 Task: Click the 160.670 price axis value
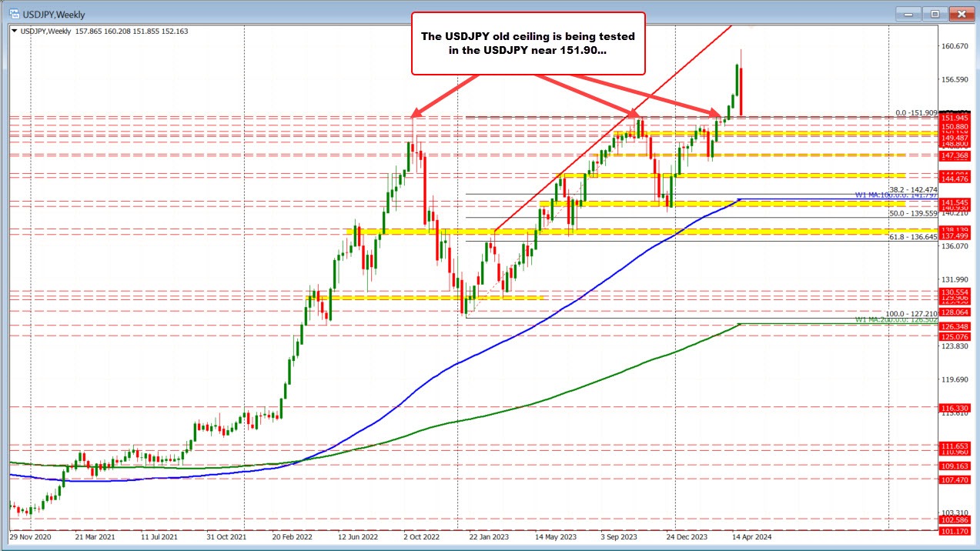pyautogui.click(x=955, y=46)
